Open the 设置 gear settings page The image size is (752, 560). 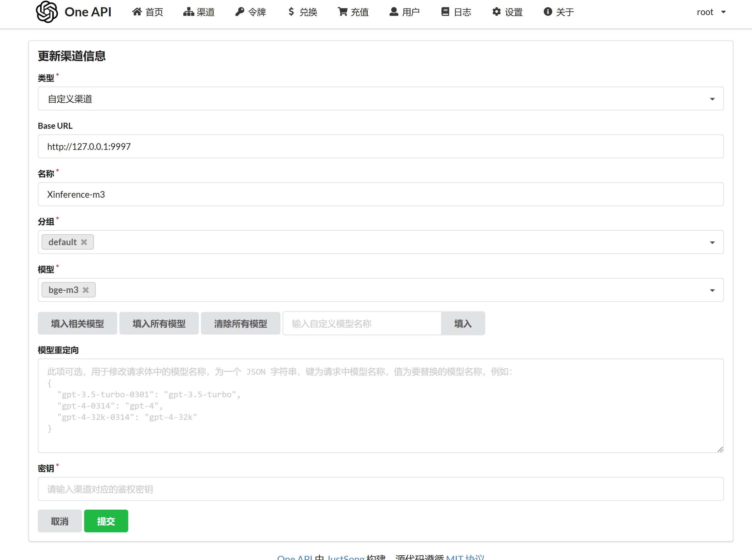click(507, 12)
